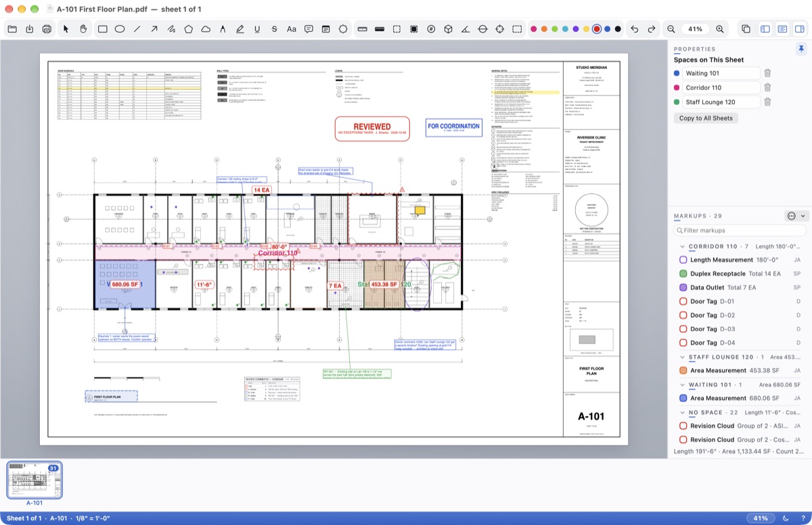Pick the selected red color swatch
The height and width of the screenshot is (525, 812).
(596, 29)
